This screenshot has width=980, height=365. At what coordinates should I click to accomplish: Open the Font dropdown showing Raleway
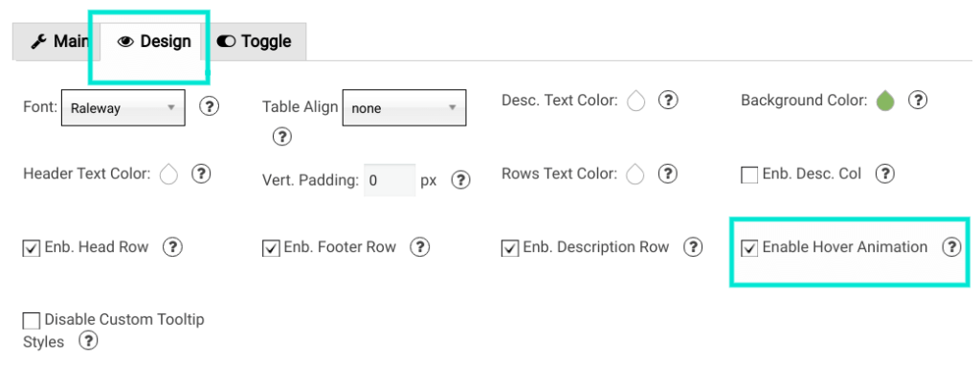click(123, 107)
